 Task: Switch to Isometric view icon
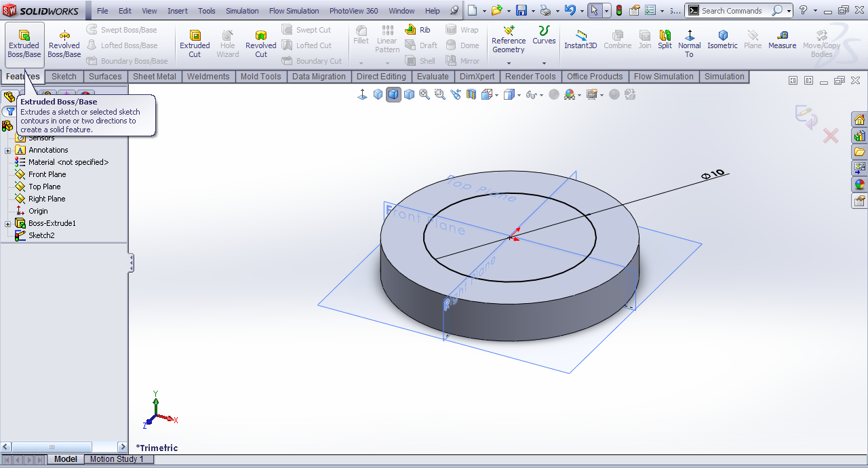[x=722, y=40]
